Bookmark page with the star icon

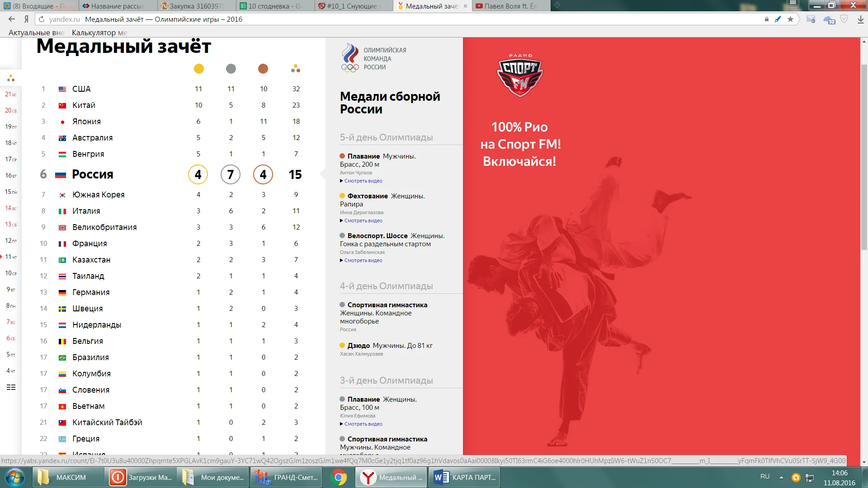click(790, 19)
